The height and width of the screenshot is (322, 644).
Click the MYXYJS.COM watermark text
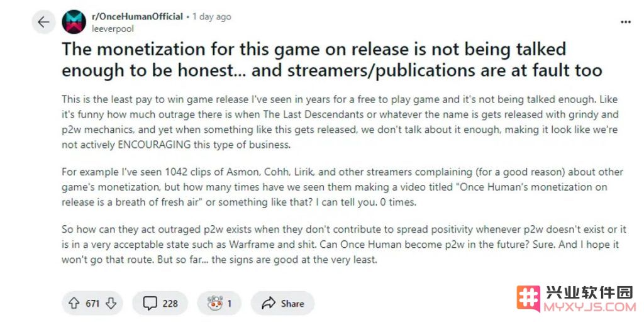(589, 307)
